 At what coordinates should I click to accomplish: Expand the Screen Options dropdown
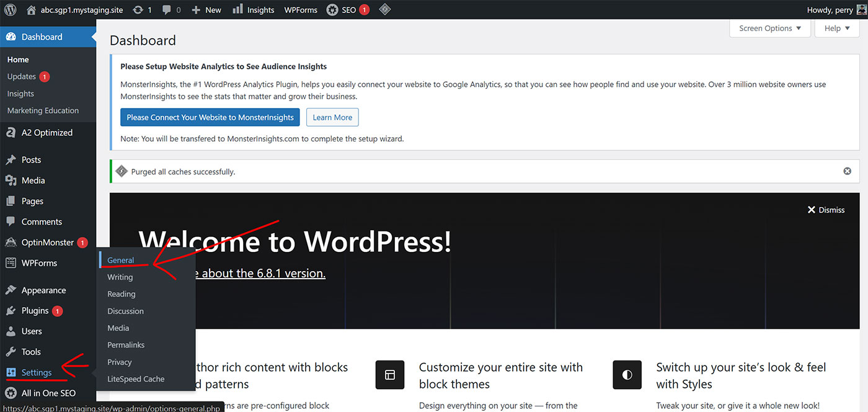pos(770,28)
